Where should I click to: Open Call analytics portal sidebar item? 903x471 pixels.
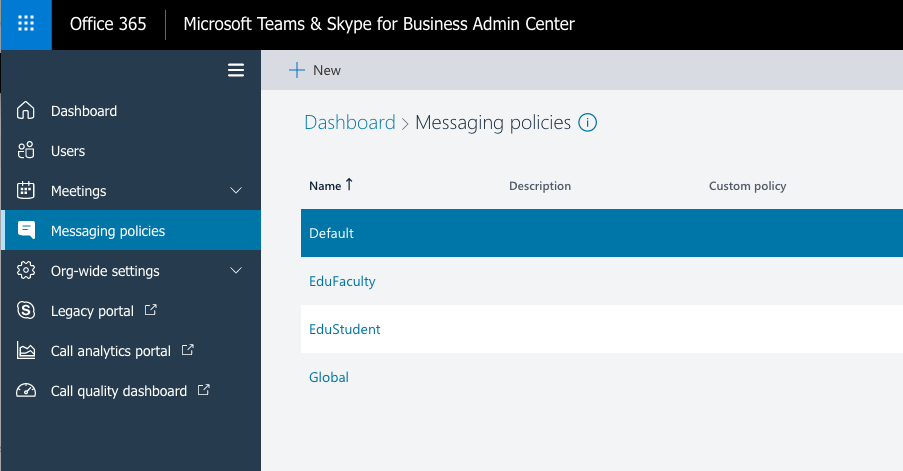click(x=111, y=351)
